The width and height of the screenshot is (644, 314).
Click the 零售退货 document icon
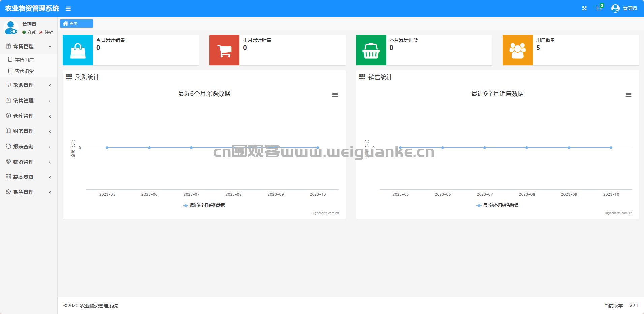pyautogui.click(x=10, y=71)
